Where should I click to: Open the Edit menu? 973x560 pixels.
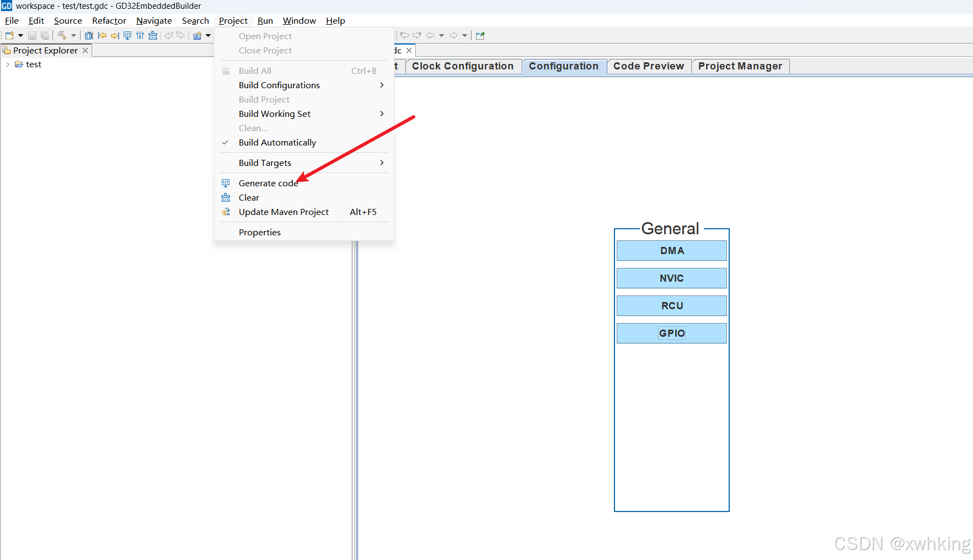(36, 21)
